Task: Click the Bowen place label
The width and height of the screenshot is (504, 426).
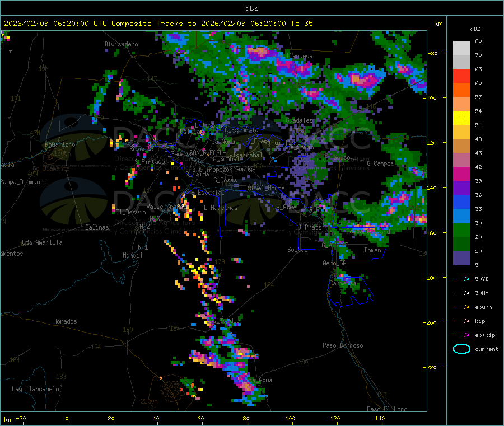Action: pyautogui.click(x=372, y=250)
